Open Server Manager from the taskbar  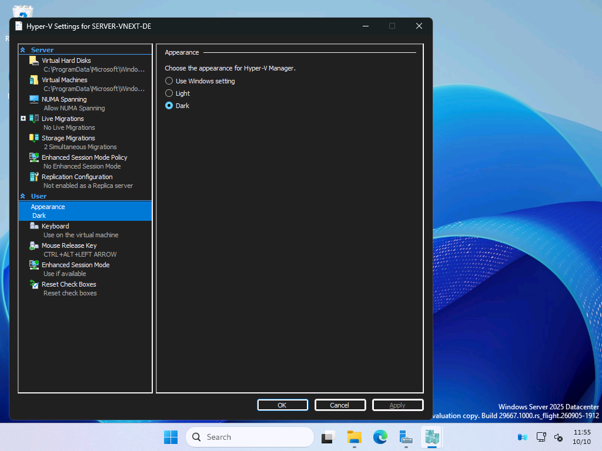[x=406, y=437]
